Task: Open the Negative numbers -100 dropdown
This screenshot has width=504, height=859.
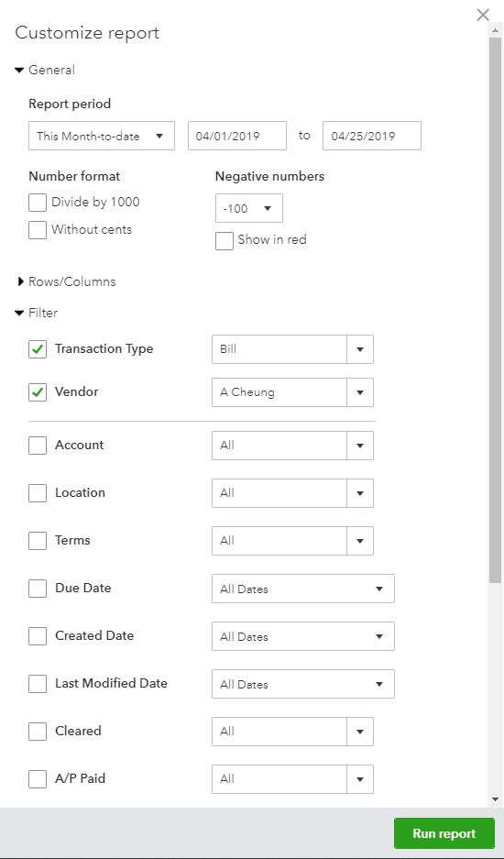Action: [248, 208]
